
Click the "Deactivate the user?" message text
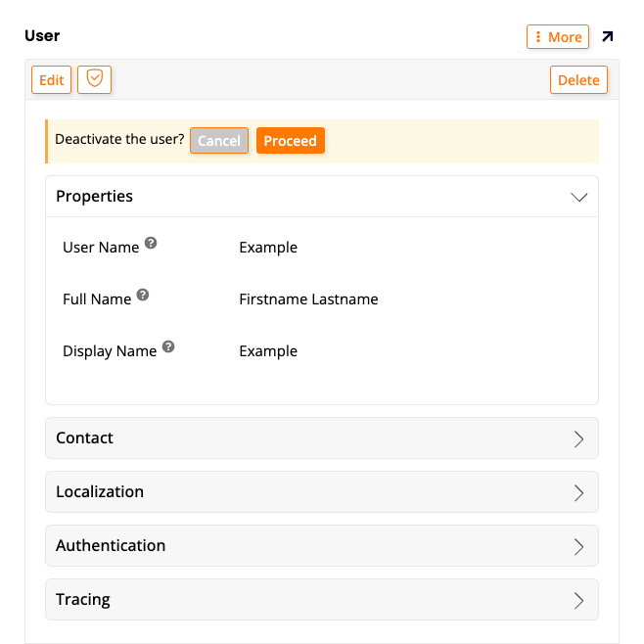tap(119, 140)
